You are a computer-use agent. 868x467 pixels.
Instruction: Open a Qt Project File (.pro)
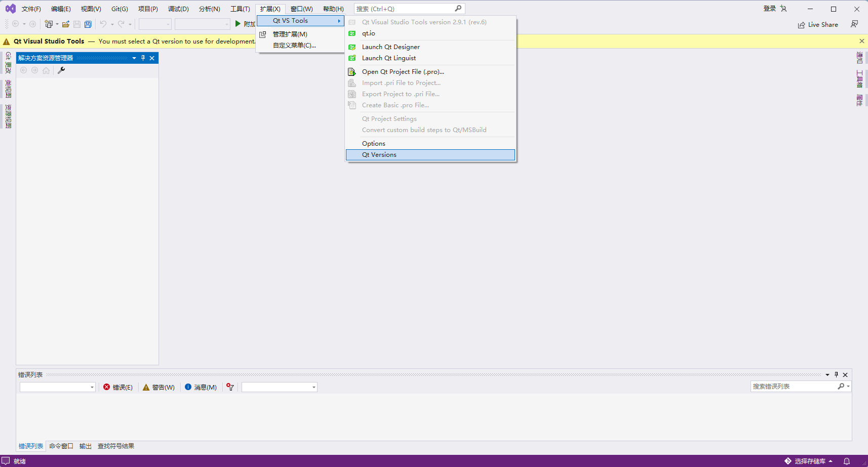pos(402,71)
